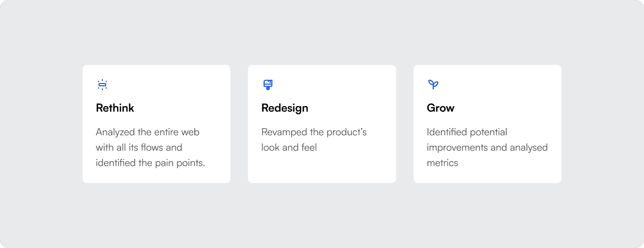Click the Grow card's blue sprout icon

pos(433,85)
